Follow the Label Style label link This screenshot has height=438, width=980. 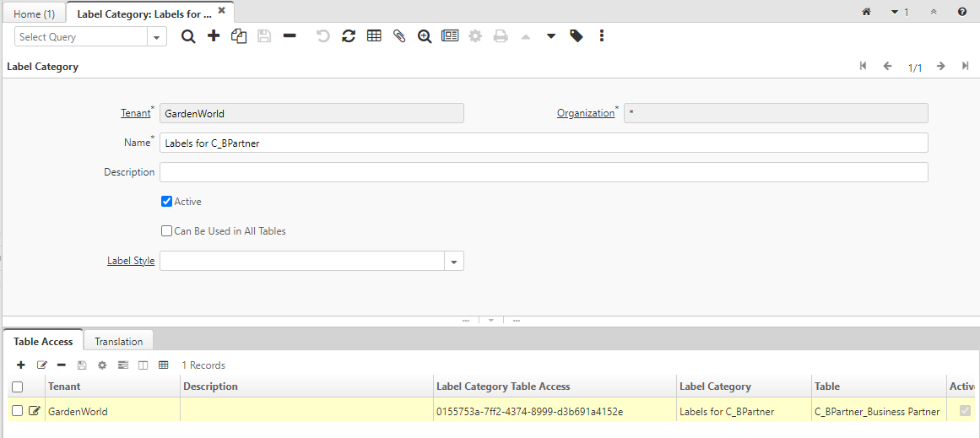pos(131,261)
